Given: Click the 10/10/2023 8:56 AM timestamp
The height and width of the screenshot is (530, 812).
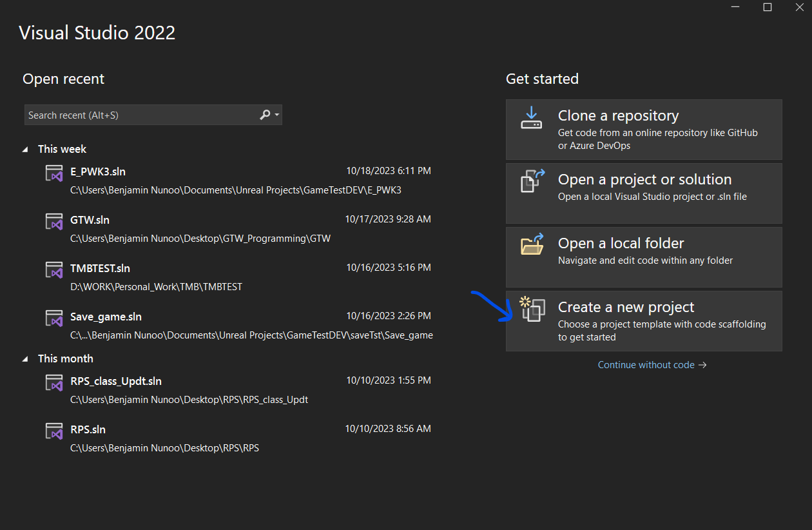Looking at the screenshot, I should pos(388,429).
